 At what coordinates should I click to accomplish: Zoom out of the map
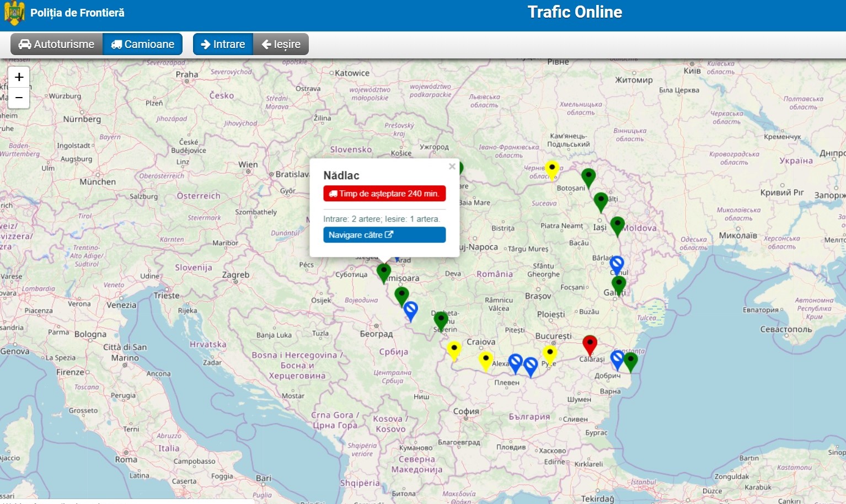[19, 98]
